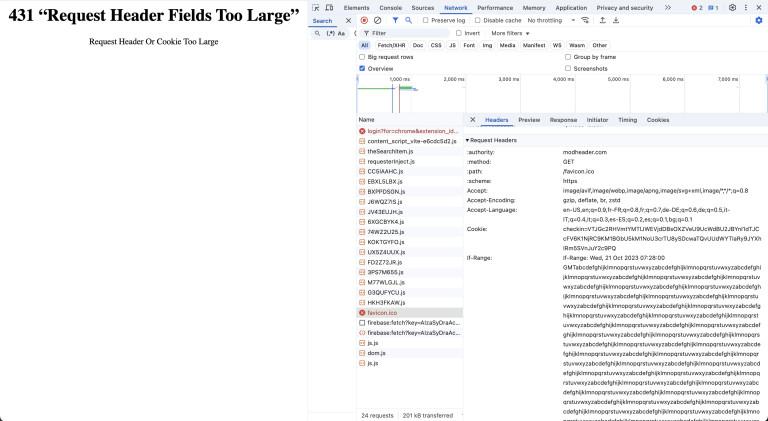Image resolution: width=768 pixels, height=421 pixels.
Task: Close the request details pane
Action: point(472,119)
